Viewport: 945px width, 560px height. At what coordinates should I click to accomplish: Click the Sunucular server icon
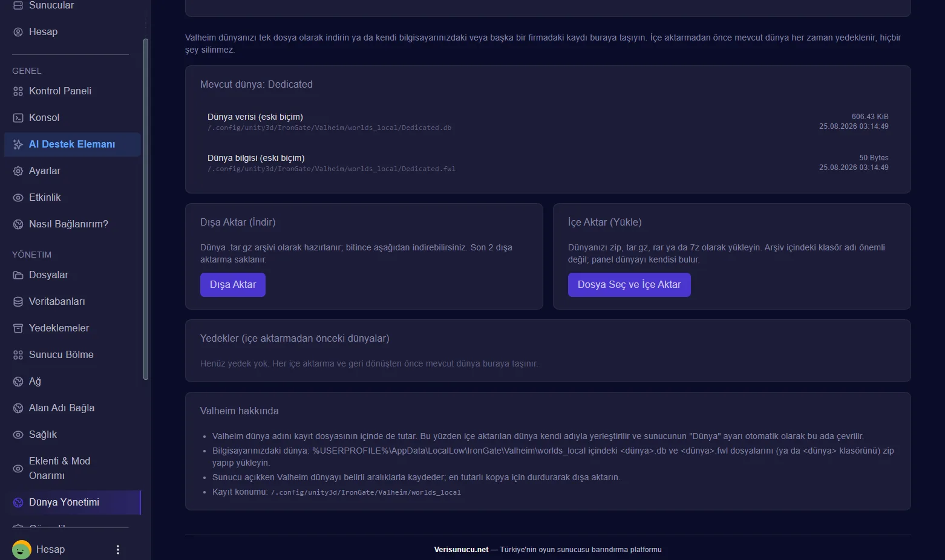click(x=18, y=5)
